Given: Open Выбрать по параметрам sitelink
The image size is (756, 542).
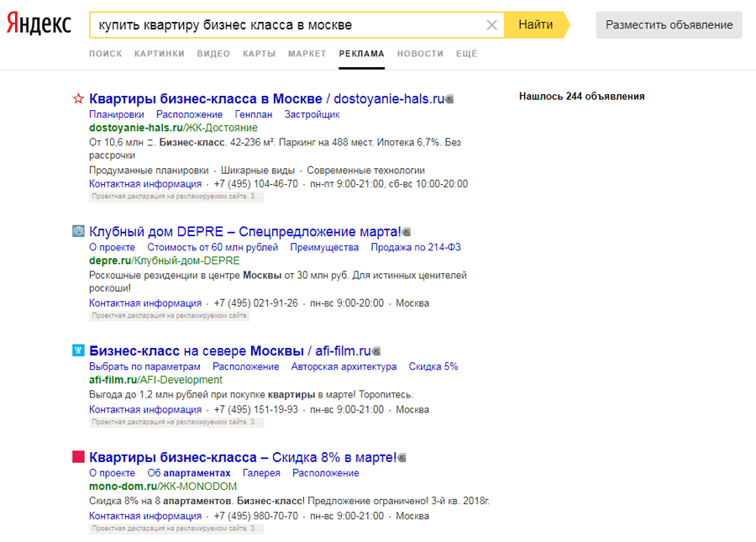Looking at the screenshot, I should (144, 366).
